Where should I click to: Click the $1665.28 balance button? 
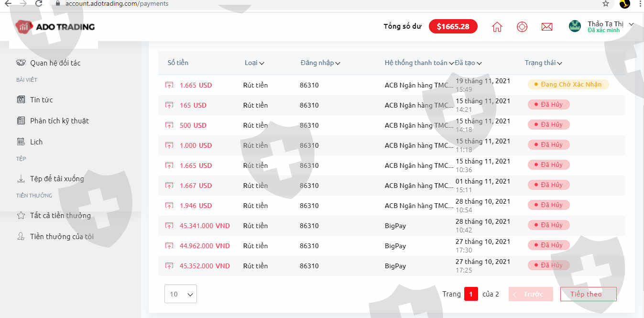pyautogui.click(x=453, y=27)
